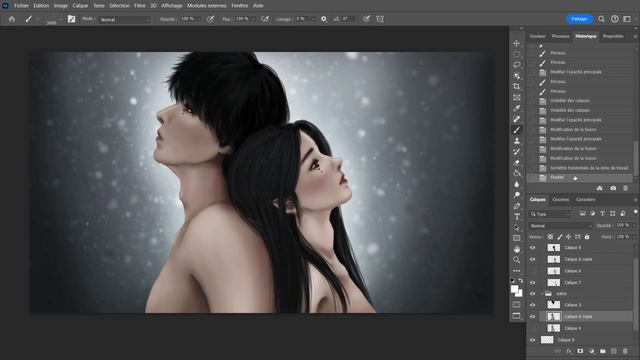Create new document from current state icon
This screenshot has height=360, width=640.
pos(600,188)
